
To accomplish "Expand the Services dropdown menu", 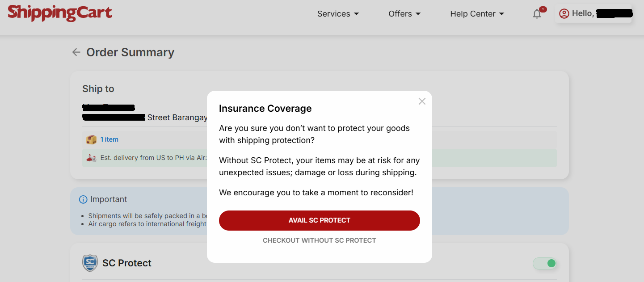I will click(338, 14).
